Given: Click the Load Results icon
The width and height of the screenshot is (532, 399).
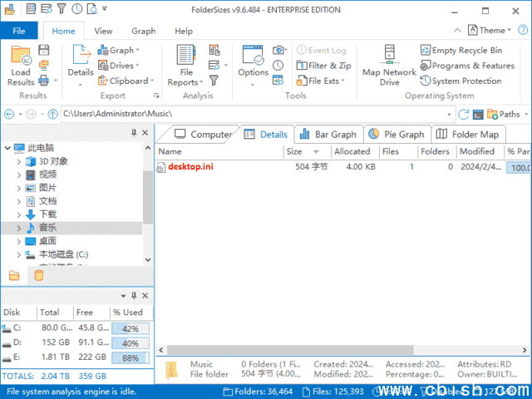Looking at the screenshot, I should pos(21,66).
